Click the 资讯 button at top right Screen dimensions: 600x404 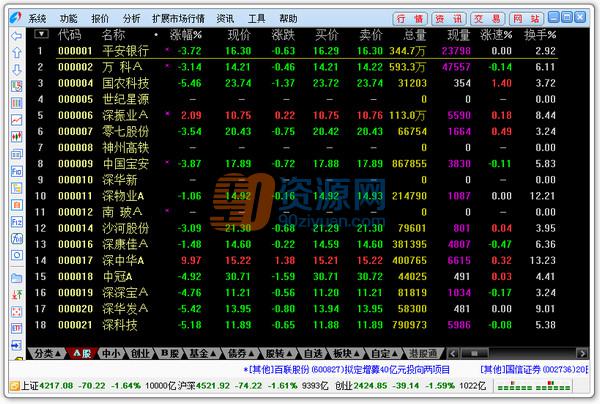click(x=449, y=19)
